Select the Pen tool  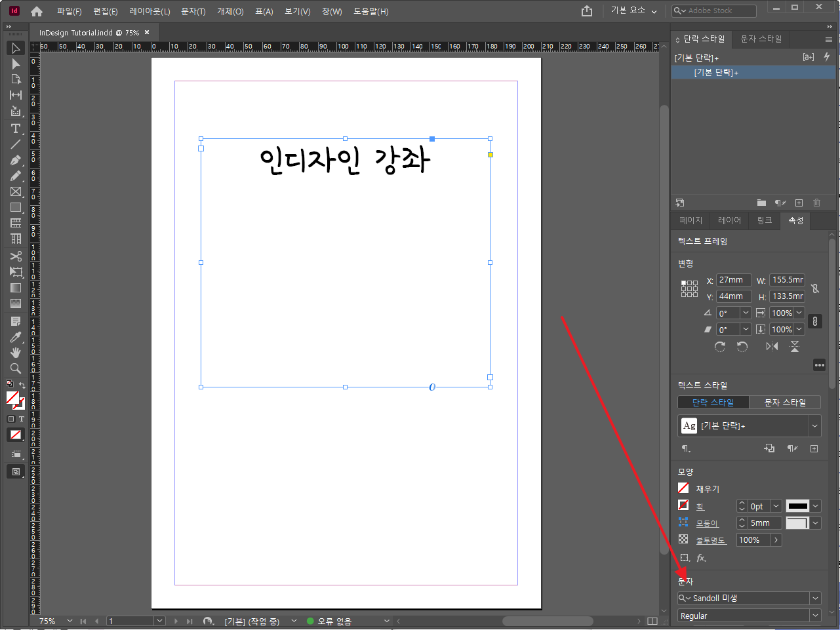coord(16,160)
